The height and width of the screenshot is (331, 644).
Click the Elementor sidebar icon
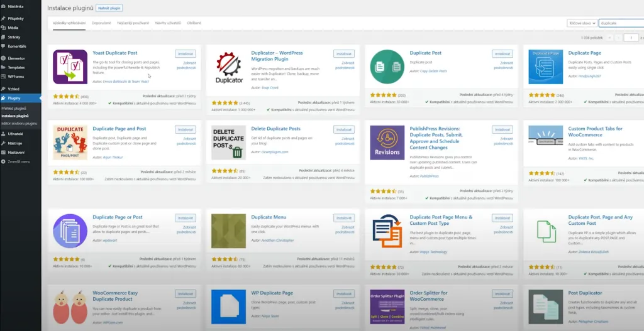(3, 58)
